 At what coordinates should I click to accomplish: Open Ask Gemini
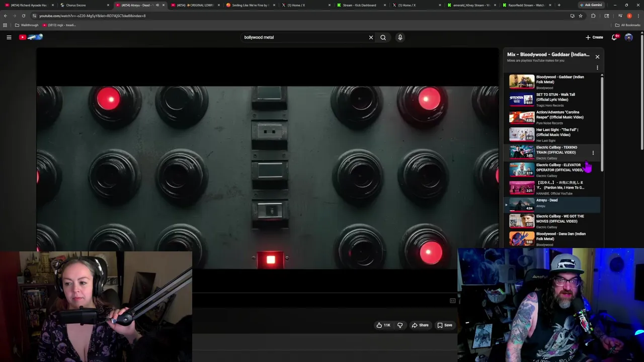(x=591, y=5)
